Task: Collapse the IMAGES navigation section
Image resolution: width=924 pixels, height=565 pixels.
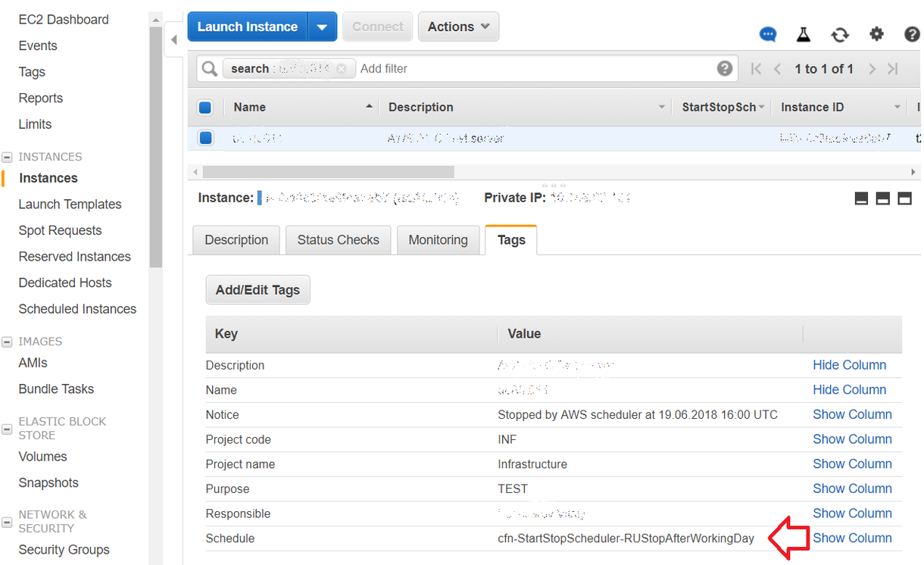Action: (8, 342)
